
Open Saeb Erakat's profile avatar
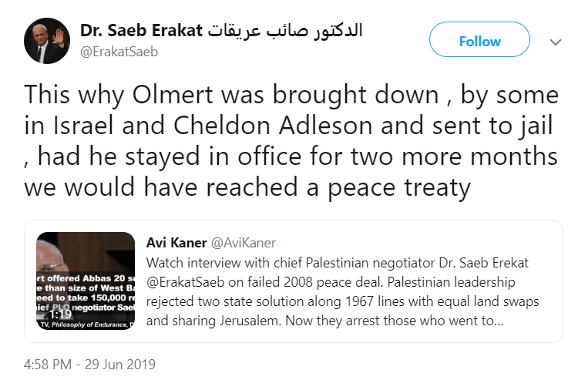(47, 41)
